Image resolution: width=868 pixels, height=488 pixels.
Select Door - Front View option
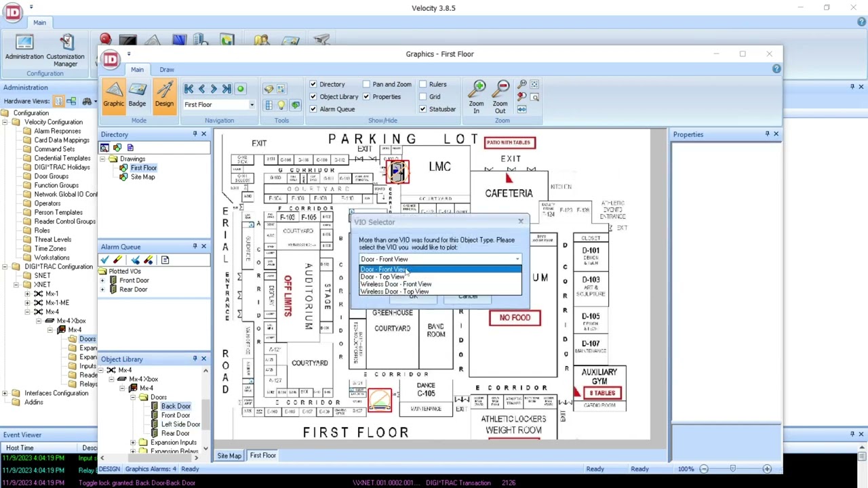pos(440,270)
